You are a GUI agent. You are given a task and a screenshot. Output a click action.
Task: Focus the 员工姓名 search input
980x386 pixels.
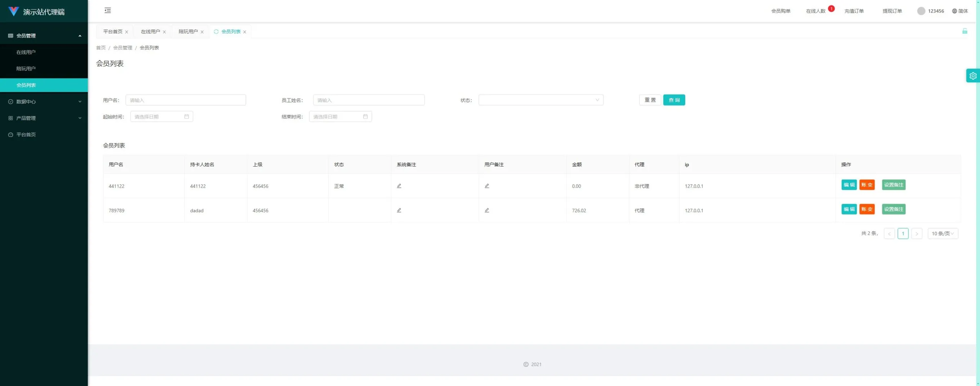369,100
